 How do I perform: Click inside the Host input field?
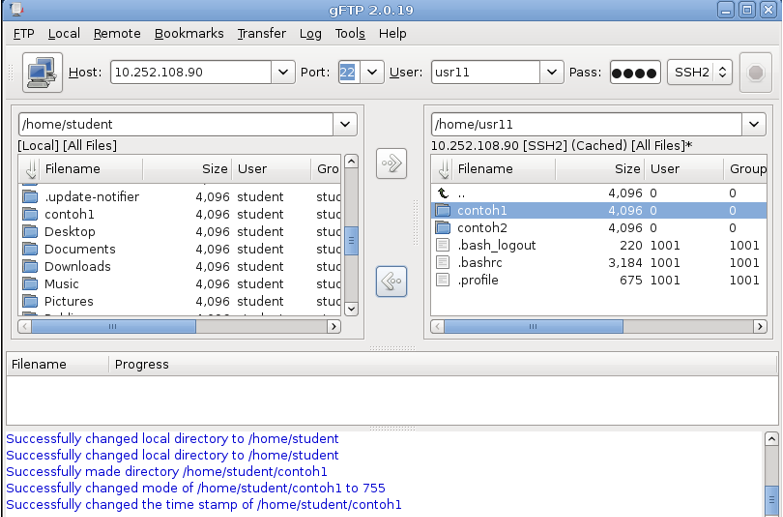pyautogui.click(x=191, y=72)
